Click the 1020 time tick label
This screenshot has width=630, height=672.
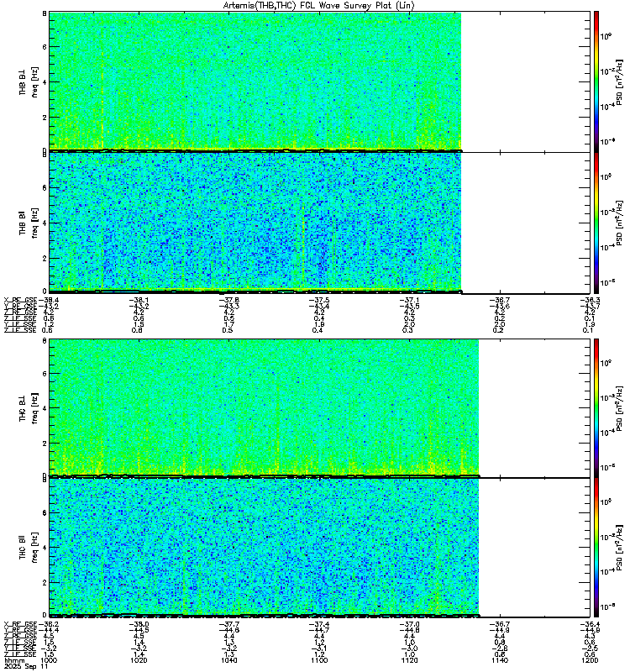pyautogui.click(x=139, y=660)
